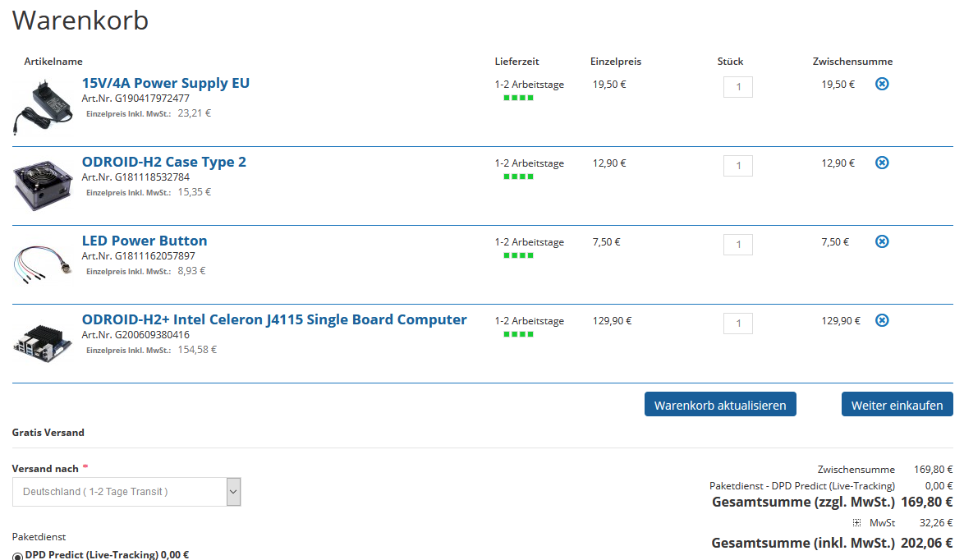Open the ODROID-H2+ board thumbnail image

tap(43, 343)
